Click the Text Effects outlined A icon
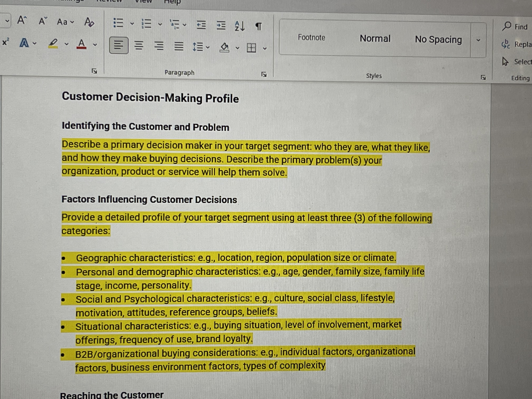This screenshot has width=532, height=399. 24,43
